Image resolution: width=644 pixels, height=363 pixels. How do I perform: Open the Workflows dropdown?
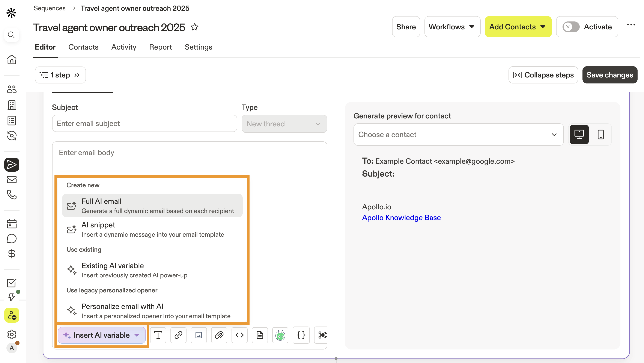click(x=452, y=27)
